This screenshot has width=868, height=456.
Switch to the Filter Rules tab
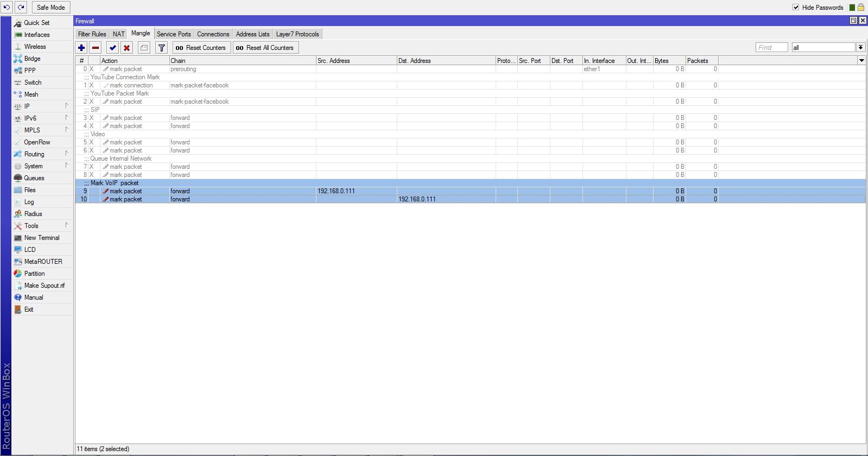92,34
